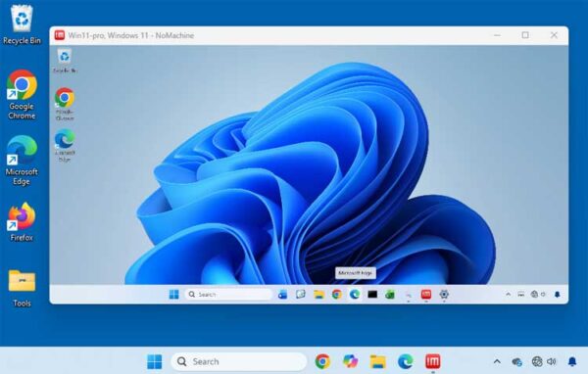Open network globe icon in host tray
The width and height of the screenshot is (588, 374).
pos(537,361)
